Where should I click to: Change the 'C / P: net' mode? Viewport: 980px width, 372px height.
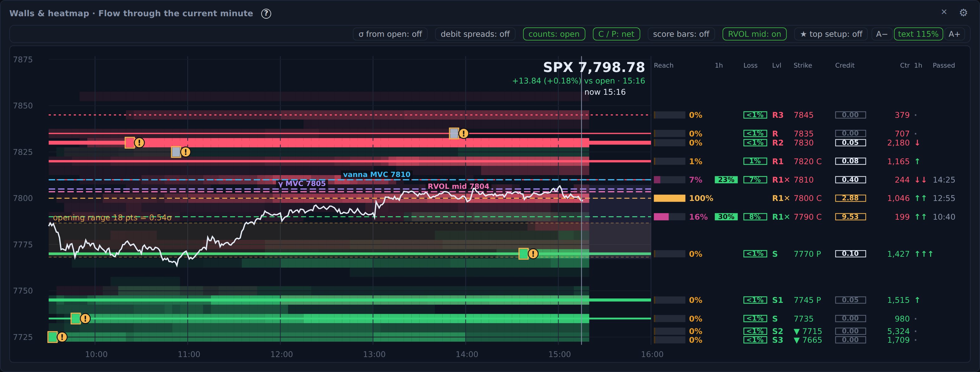pyautogui.click(x=616, y=34)
